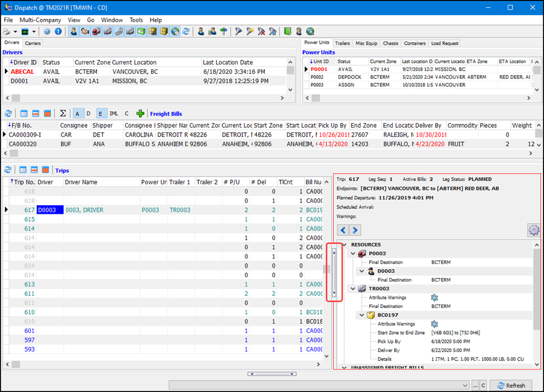The height and width of the screenshot is (392, 544).
Task: Click the gear settings icon in trip details
Action: pos(533,230)
